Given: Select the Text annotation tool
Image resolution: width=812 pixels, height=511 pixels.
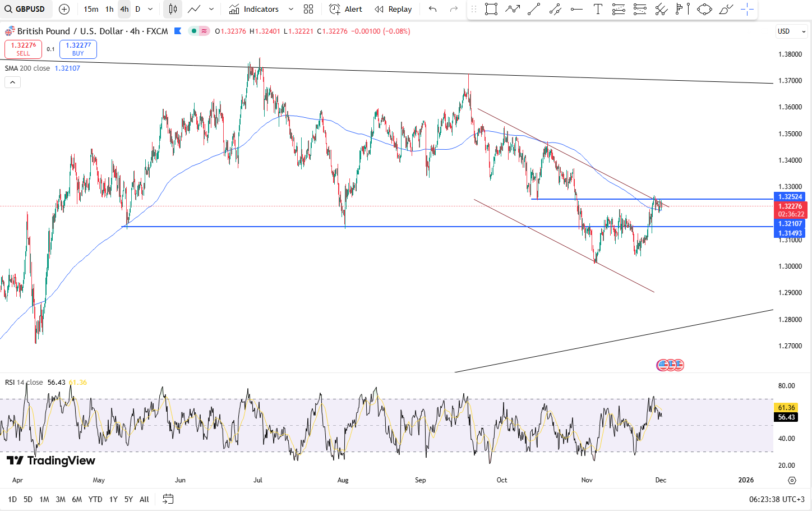Looking at the screenshot, I should coord(598,9).
